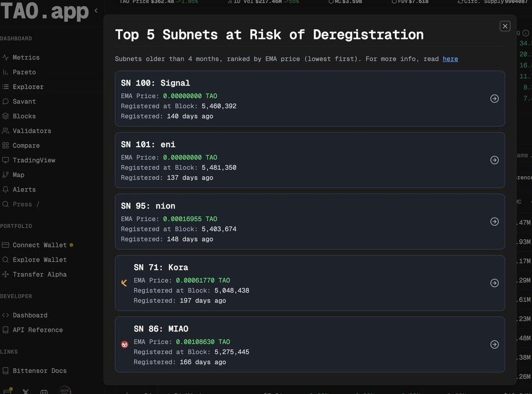Click the EMA price '0.00108630 TAO'
The image size is (532, 394).
(x=203, y=342)
